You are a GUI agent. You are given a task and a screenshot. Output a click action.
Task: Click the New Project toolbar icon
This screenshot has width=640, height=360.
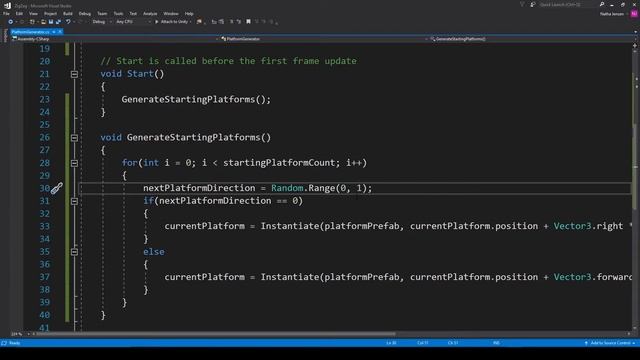coord(32,22)
